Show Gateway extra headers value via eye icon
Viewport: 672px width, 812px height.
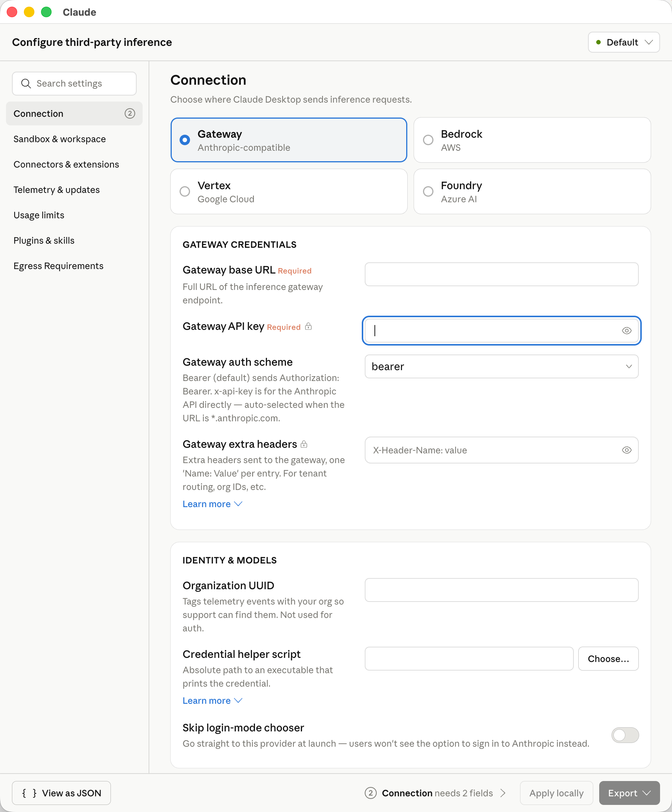[x=626, y=450]
